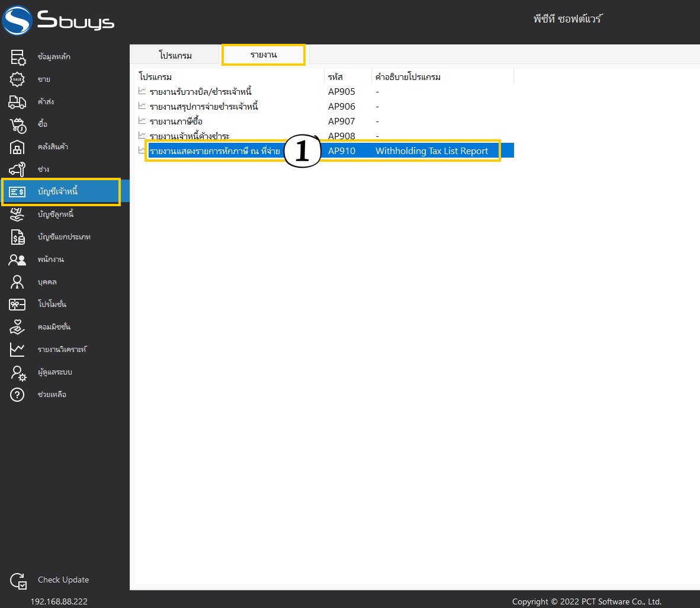The width and height of the screenshot is (700, 608).
Task: Click chart icon beside AP908 report
Action: (142, 135)
